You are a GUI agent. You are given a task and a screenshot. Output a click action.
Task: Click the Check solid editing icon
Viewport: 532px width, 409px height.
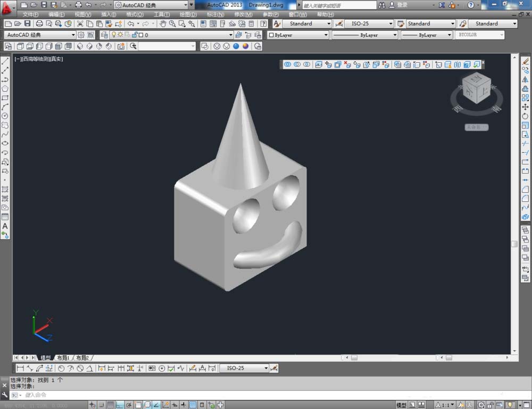click(477, 64)
